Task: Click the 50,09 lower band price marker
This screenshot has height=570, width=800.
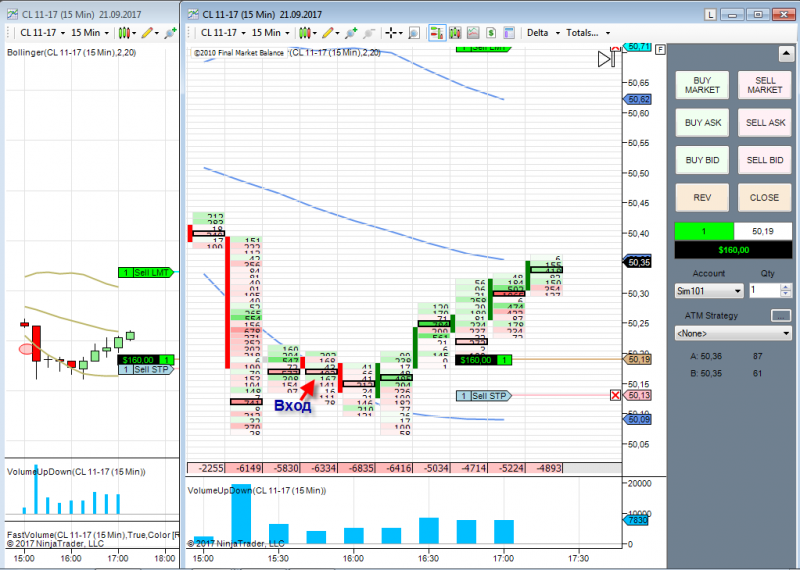Action: coord(638,419)
